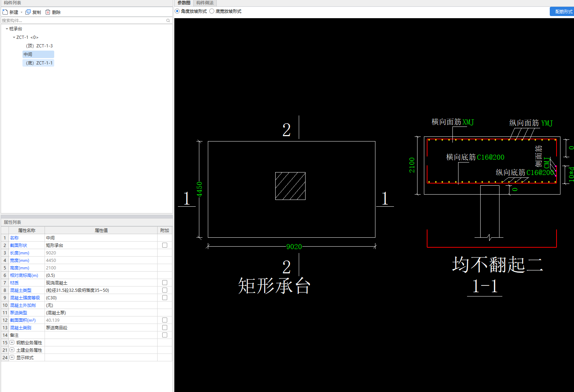Expand the 土建业务属性 group

click(x=12, y=350)
